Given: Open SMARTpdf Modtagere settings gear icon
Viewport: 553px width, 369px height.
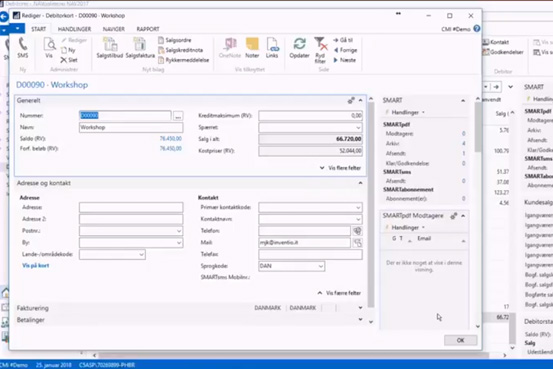Looking at the screenshot, I should [454, 216].
